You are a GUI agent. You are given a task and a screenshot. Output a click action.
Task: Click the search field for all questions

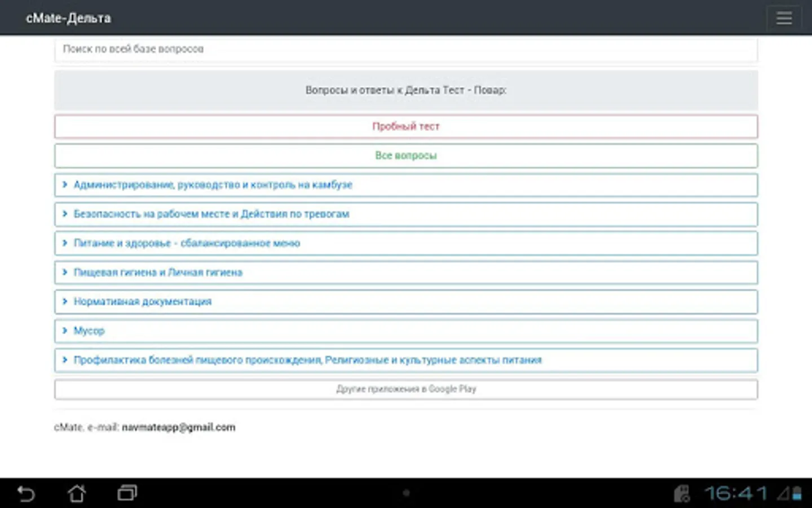pos(406,49)
